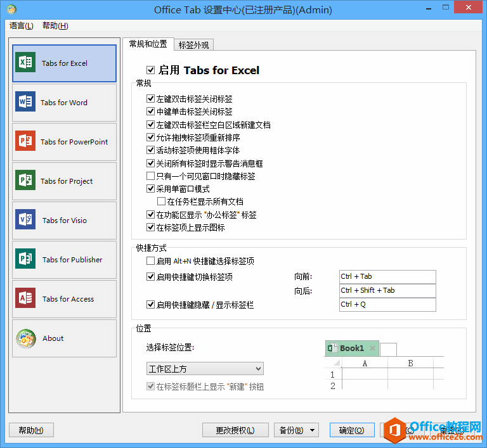Select the Word icon in sidebar

click(25, 101)
